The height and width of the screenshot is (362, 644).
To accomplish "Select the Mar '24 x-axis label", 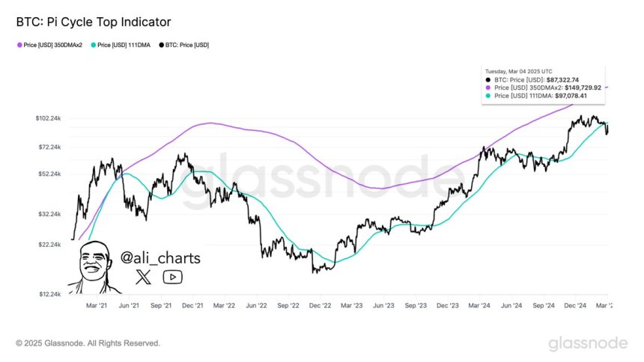I will click(x=482, y=305).
